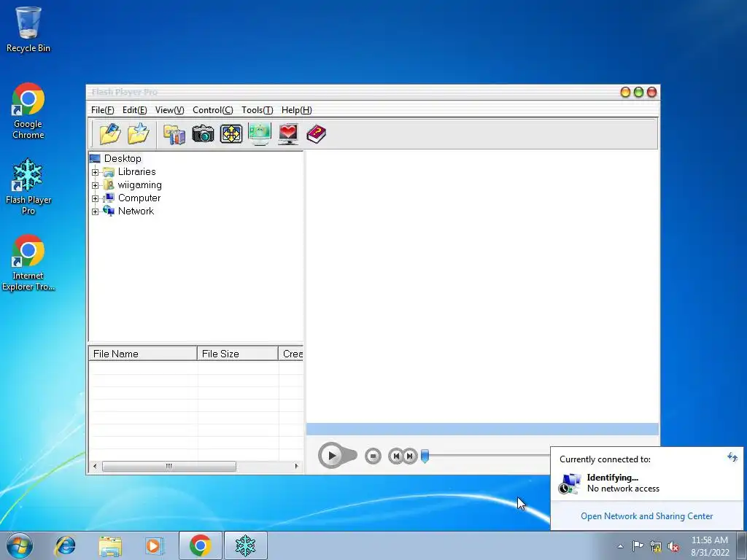
Task: Click the taskbar clock showing 11:58 AM
Action: click(710, 546)
